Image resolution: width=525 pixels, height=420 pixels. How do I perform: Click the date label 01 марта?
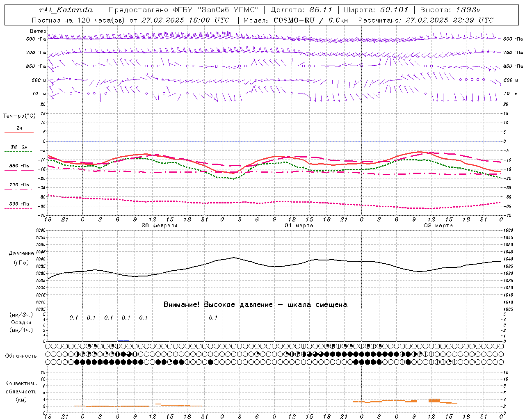click(299, 226)
